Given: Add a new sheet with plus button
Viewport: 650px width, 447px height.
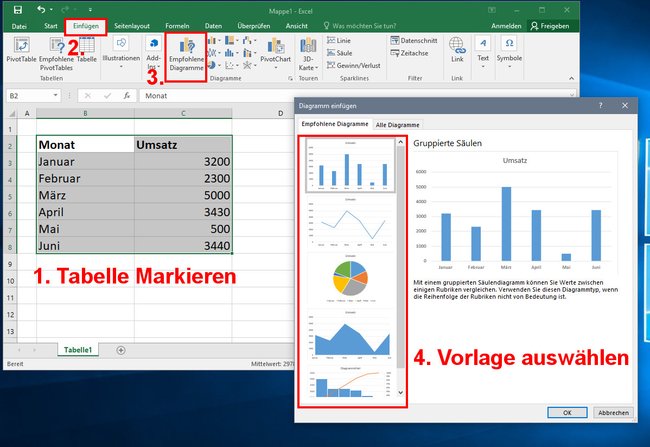Looking at the screenshot, I should coord(121,350).
